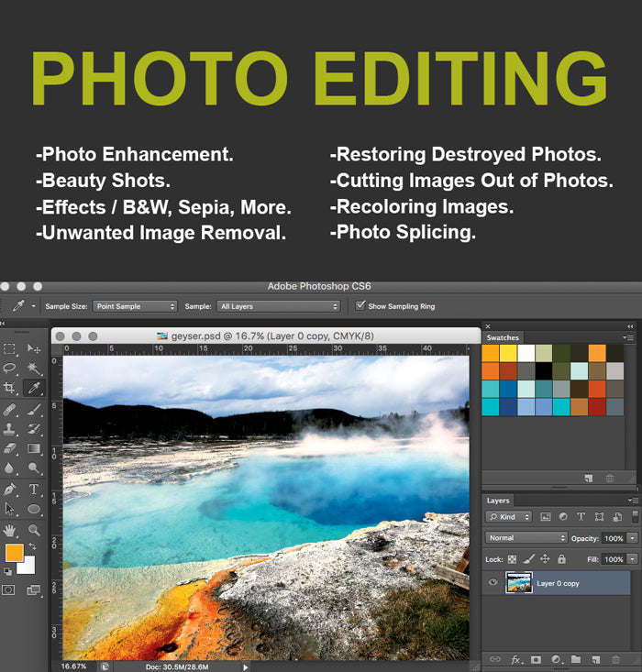
Task: Uncheck Show Sampling Ring checkbox
Action: click(x=360, y=306)
